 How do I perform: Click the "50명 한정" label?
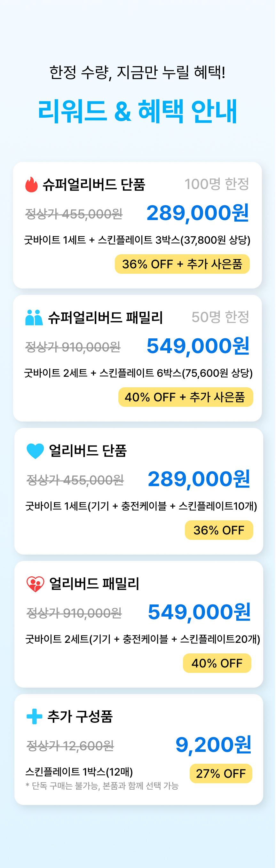[221, 317]
